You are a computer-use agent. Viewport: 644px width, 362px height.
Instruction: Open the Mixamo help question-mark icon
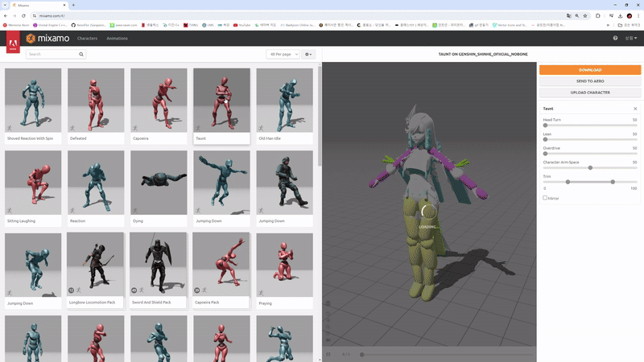615,38
